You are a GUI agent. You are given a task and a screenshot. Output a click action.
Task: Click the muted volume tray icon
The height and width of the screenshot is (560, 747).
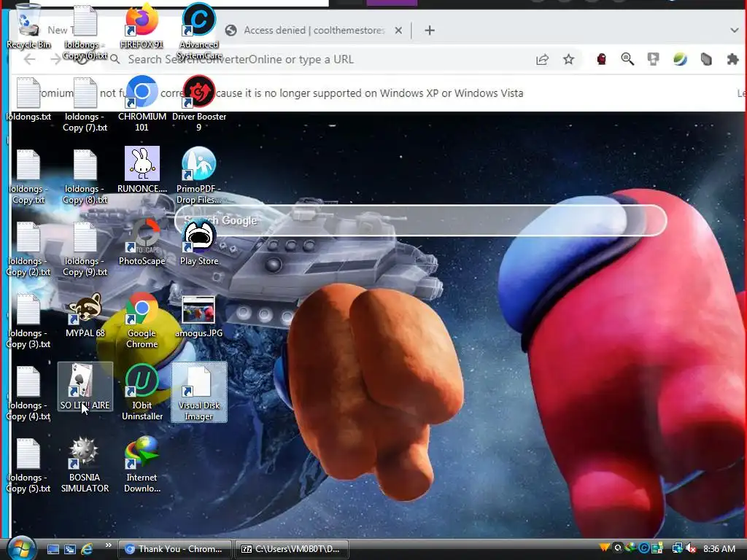coord(690,548)
